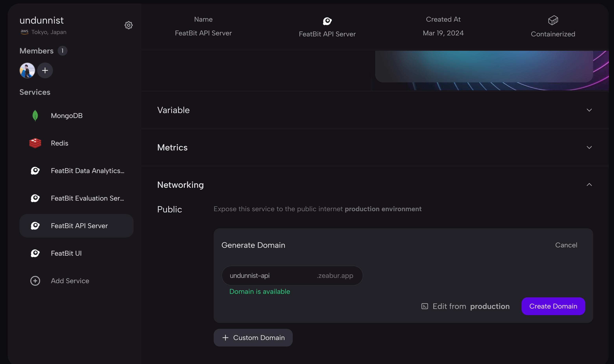Screen dimensions: 614x364
Task: Click the member avatar photo
Action: (x=27, y=70)
